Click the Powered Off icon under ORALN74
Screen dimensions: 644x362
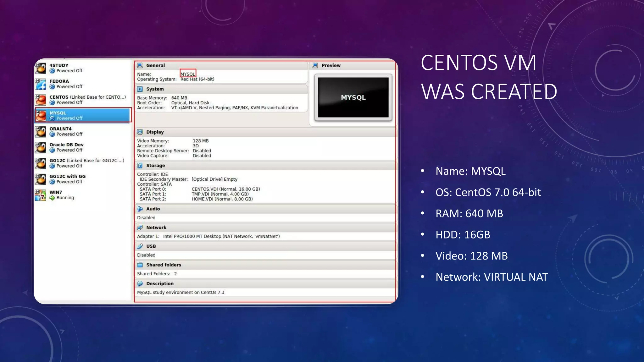(x=52, y=134)
